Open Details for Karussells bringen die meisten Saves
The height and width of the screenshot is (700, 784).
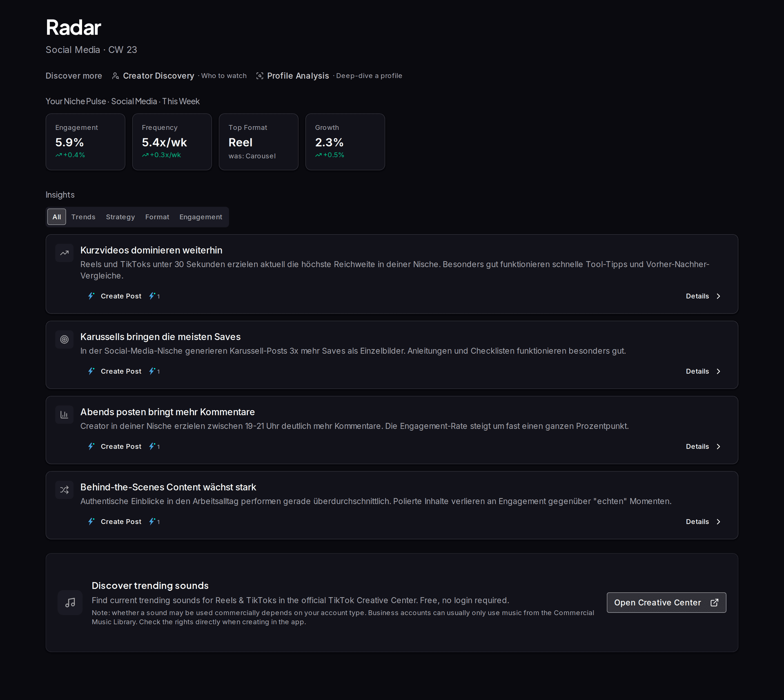[x=703, y=371]
